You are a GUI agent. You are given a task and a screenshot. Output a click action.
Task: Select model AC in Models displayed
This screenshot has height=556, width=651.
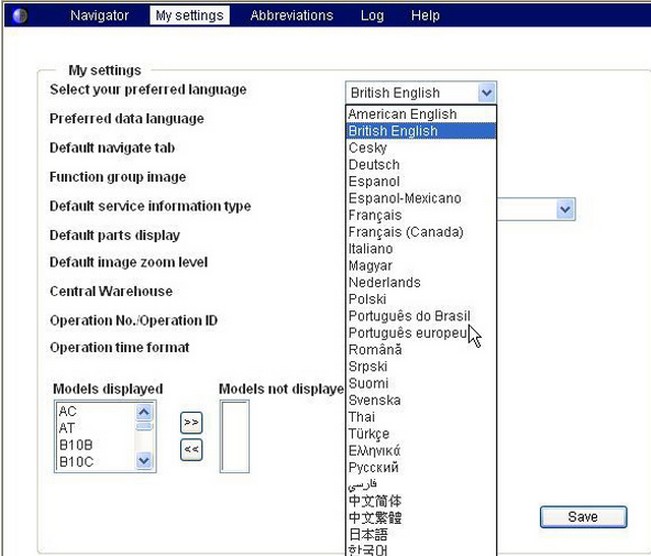[x=96, y=411]
